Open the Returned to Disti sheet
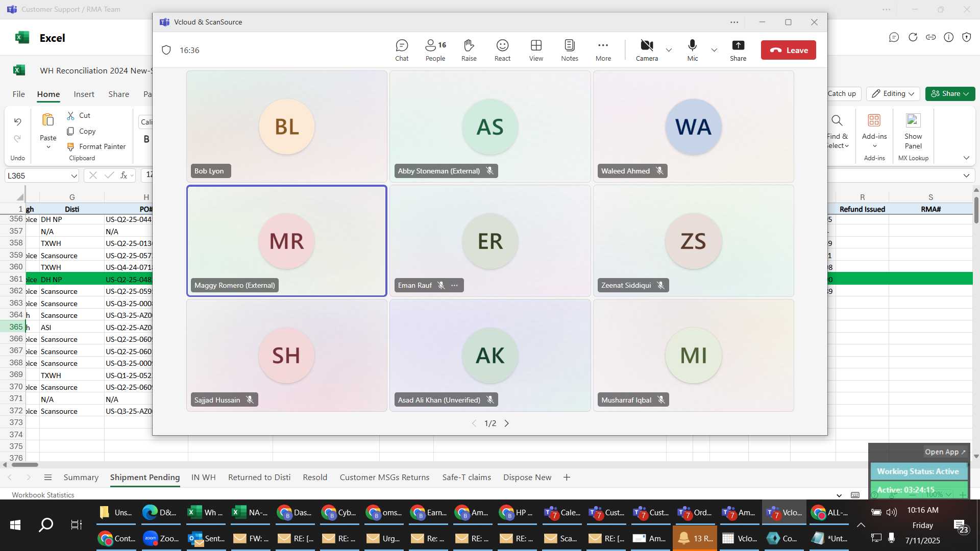980x551 pixels. [x=259, y=477]
